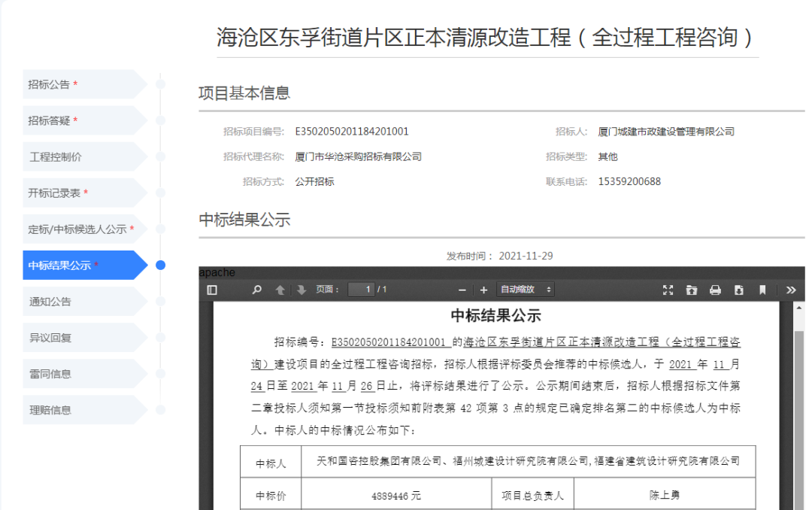The height and width of the screenshot is (510, 812).
Task: Click the bidding method value 公开招标
Action: 314,181
